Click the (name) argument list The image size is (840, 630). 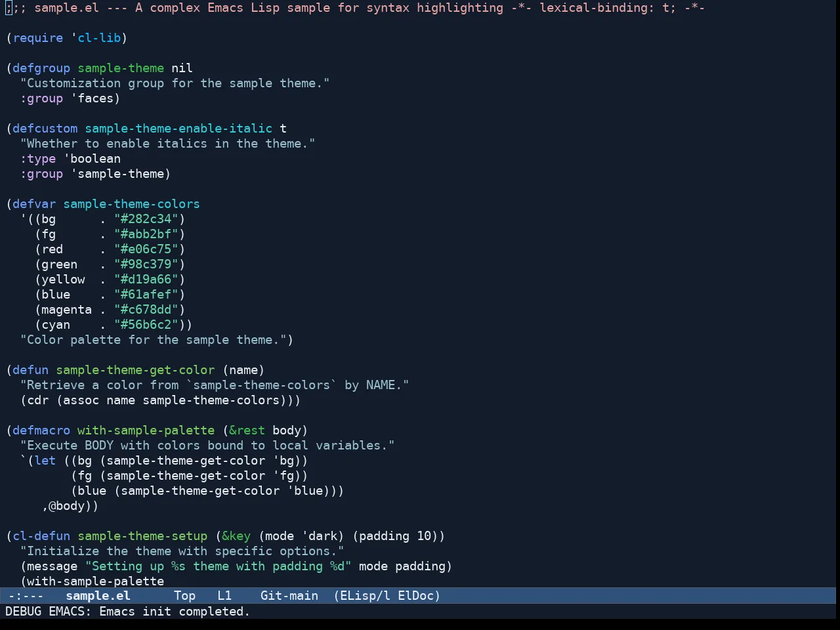[x=243, y=370]
